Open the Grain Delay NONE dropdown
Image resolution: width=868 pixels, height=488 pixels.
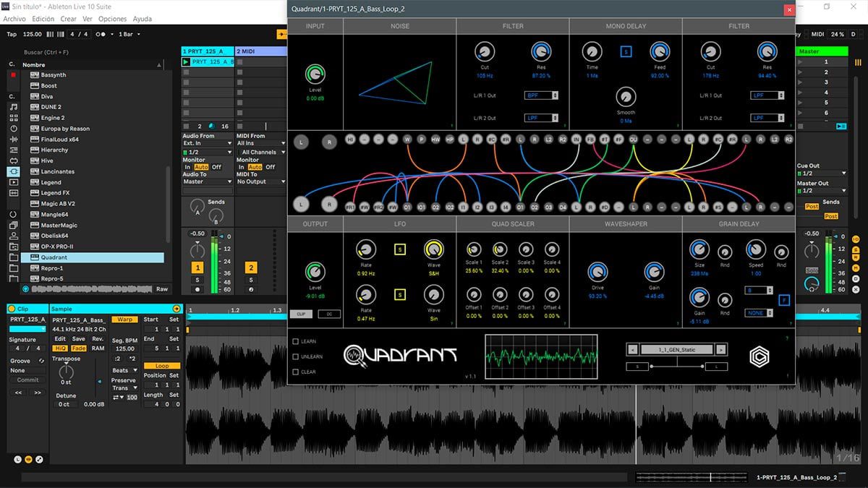(x=759, y=313)
